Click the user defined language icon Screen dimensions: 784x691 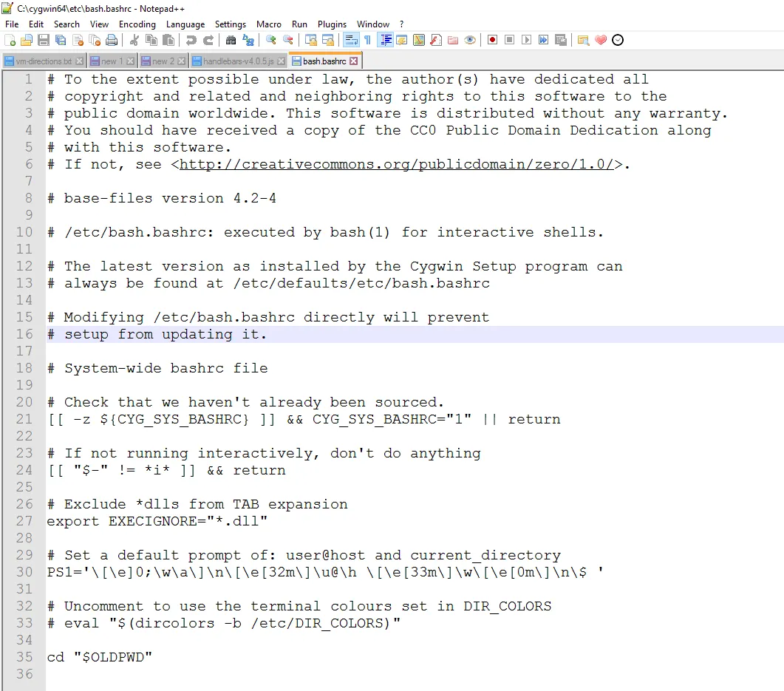point(401,40)
